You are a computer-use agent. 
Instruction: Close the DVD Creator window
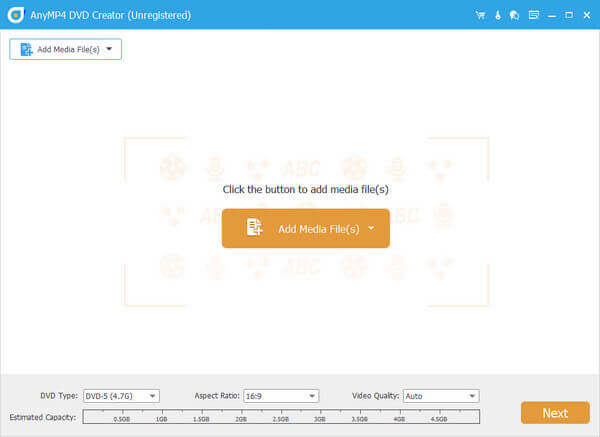click(x=587, y=15)
